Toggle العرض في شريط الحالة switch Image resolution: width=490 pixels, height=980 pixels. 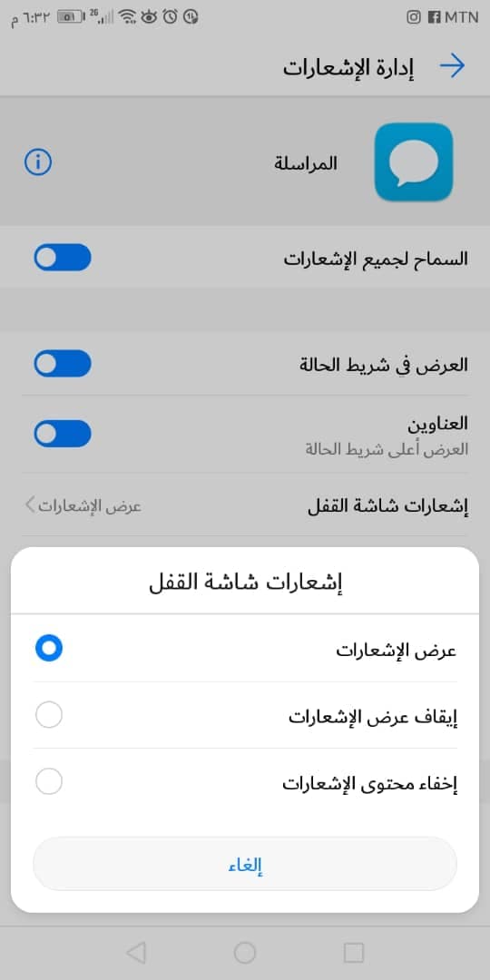pyautogui.click(x=63, y=364)
